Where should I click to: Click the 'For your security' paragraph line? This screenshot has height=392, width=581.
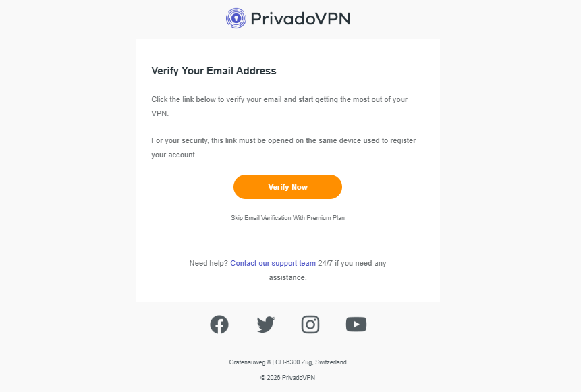283,140
